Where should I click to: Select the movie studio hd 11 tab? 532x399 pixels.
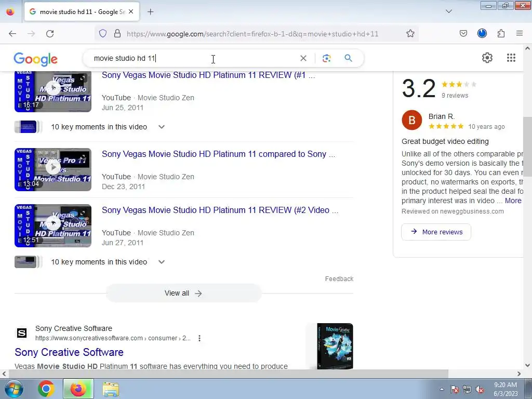click(x=82, y=12)
